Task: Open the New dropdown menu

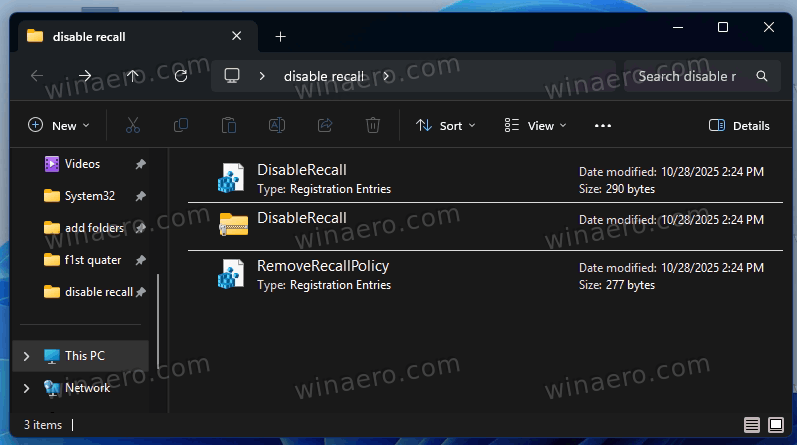Action: tap(59, 126)
